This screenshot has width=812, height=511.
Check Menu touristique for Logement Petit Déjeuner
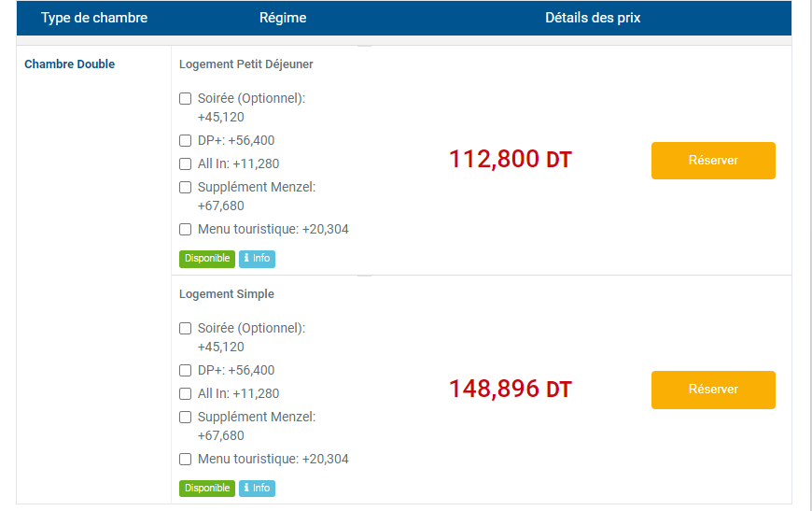(x=186, y=230)
